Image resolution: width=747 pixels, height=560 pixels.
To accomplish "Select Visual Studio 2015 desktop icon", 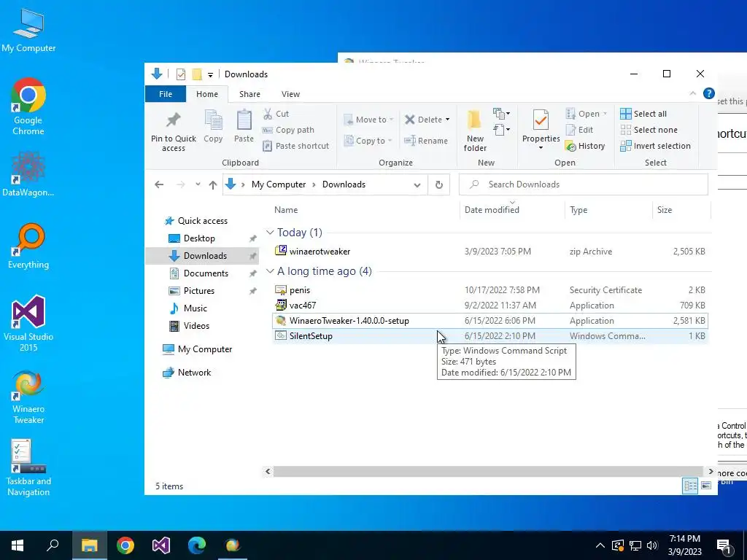I will pyautogui.click(x=28, y=324).
